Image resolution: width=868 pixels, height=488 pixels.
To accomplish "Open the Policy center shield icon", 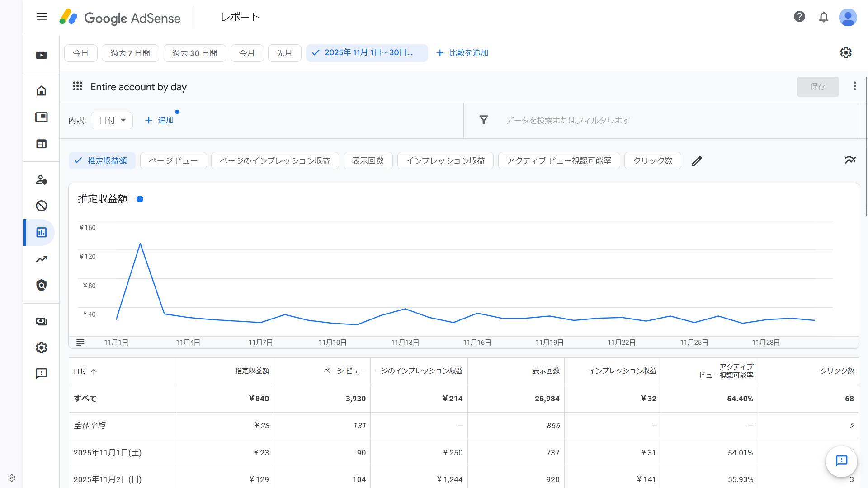I will point(41,285).
